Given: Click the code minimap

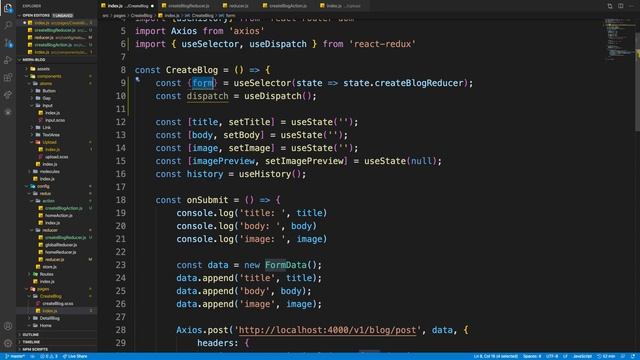Looking at the screenshot, I should tap(619, 41).
